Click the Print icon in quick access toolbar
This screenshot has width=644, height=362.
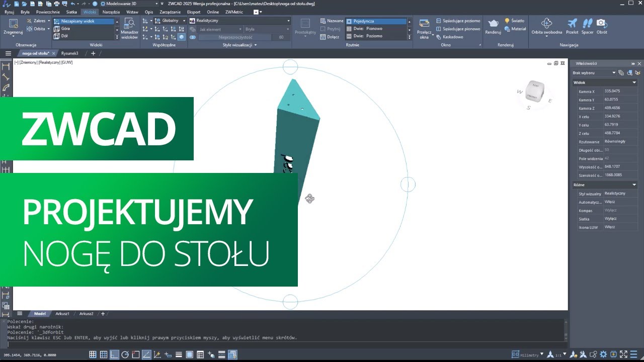point(56,4)
